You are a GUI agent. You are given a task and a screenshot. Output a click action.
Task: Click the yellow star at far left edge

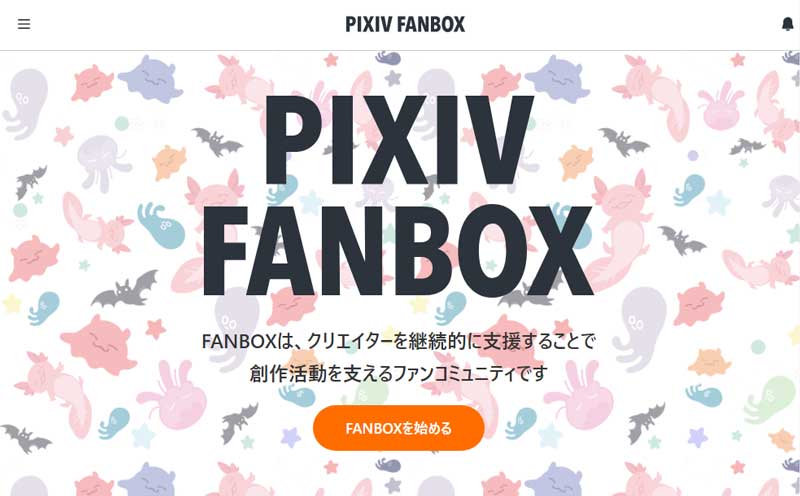(12, 304)
